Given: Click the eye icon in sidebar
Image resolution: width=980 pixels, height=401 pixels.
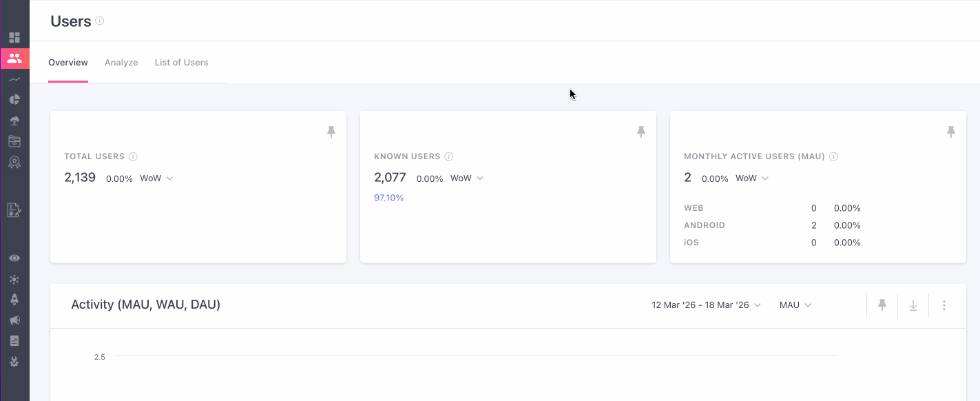Looking at the screenshot, I should coord(14,258).
